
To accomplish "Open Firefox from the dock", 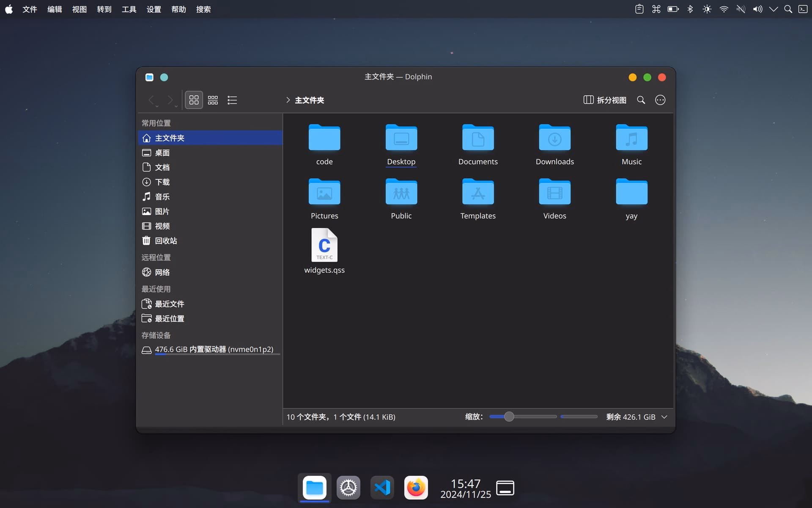I will pyautogui.click(x=416, y=488).
